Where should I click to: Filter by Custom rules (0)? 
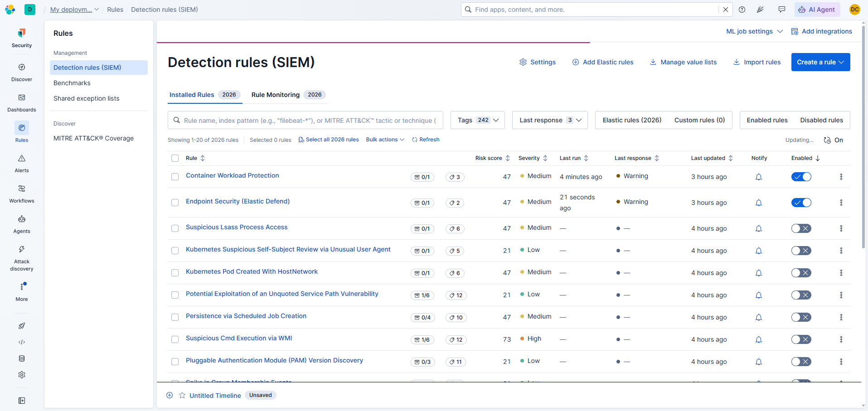point(699,120)
